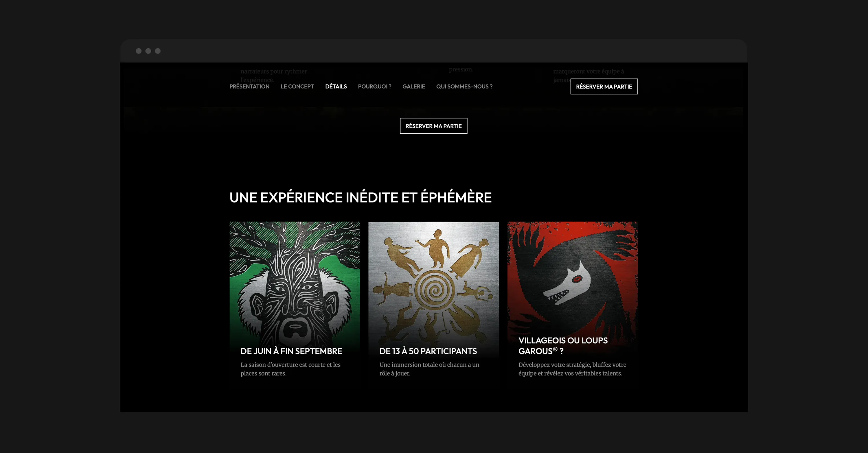Open the PRÉSENTATION nav link

point(249,86)
